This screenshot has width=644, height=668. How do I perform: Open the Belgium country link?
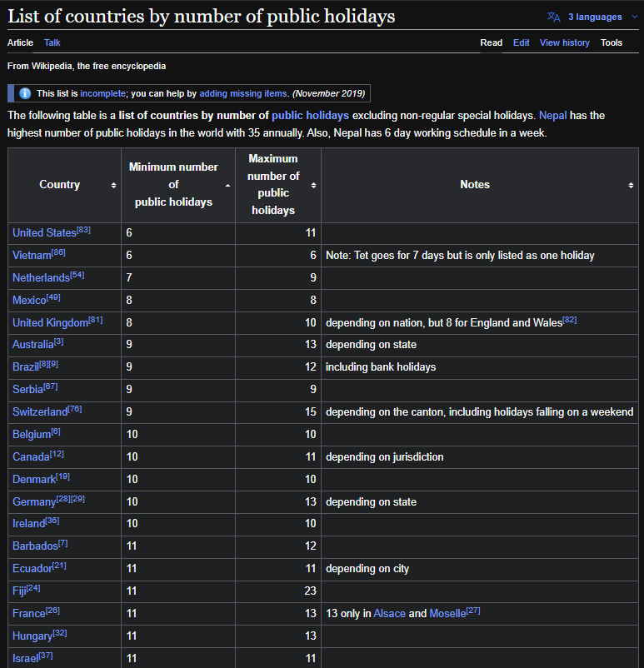32,435
